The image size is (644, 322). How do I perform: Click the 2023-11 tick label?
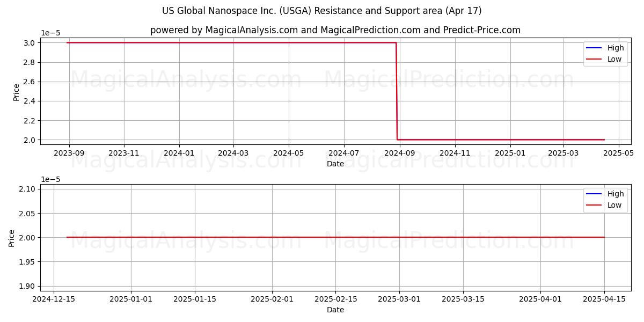pos(124,153)
